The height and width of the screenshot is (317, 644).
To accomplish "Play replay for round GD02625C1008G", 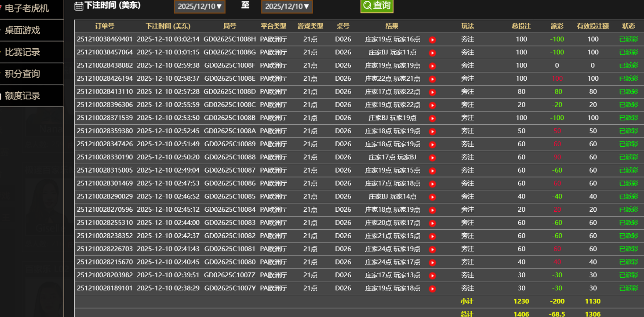I will click(x=432, y=53).
